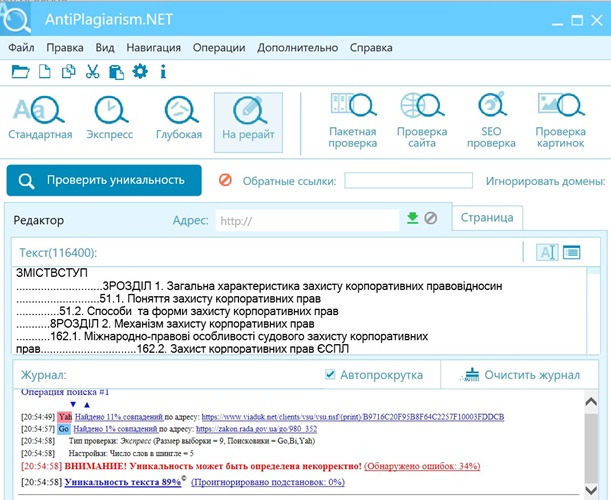611x500 pixels.
Task: Switch to text cursor editor mode icon
Action: [x=547, y=252]
